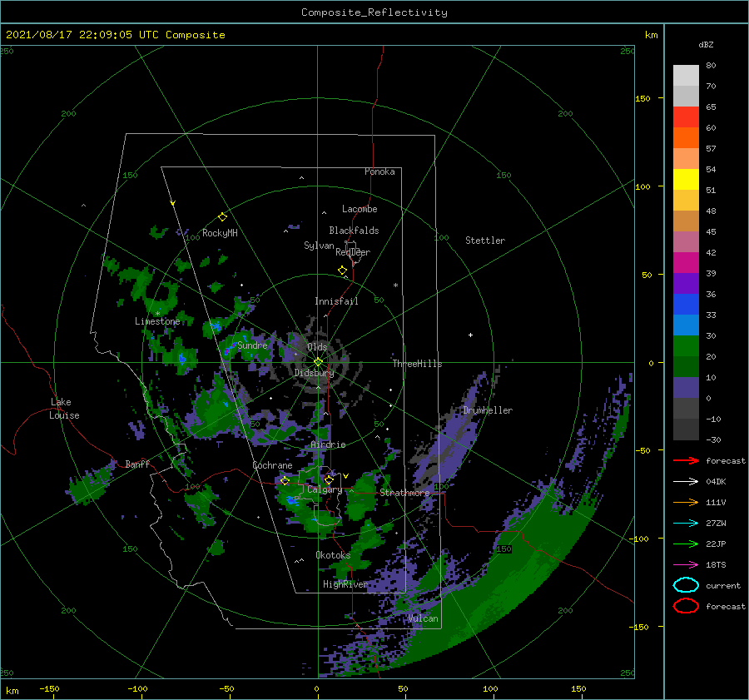Select the cyan current ellipse icon
This screenshot has height=700, width=749.
pyautogui.click(x=686, y=585)
